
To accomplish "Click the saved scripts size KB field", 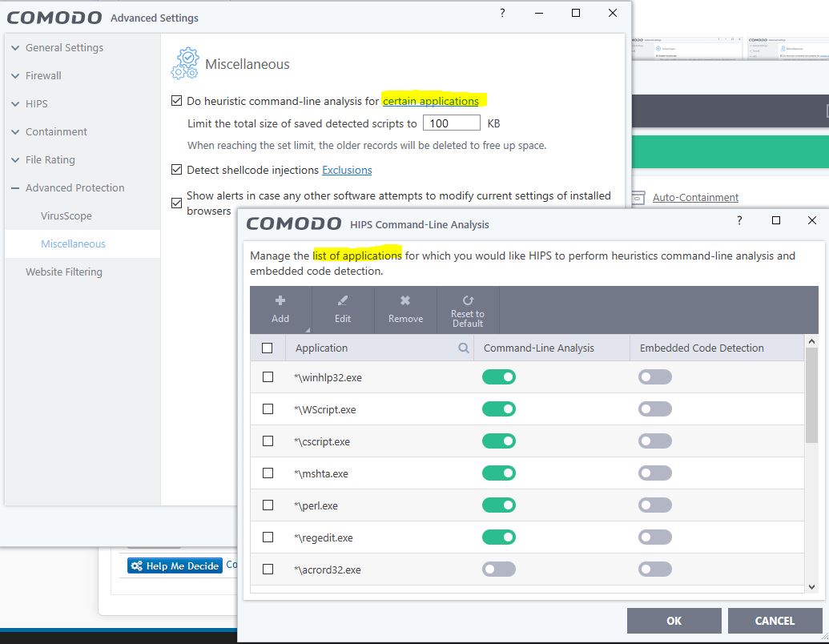I will [451, 123].
